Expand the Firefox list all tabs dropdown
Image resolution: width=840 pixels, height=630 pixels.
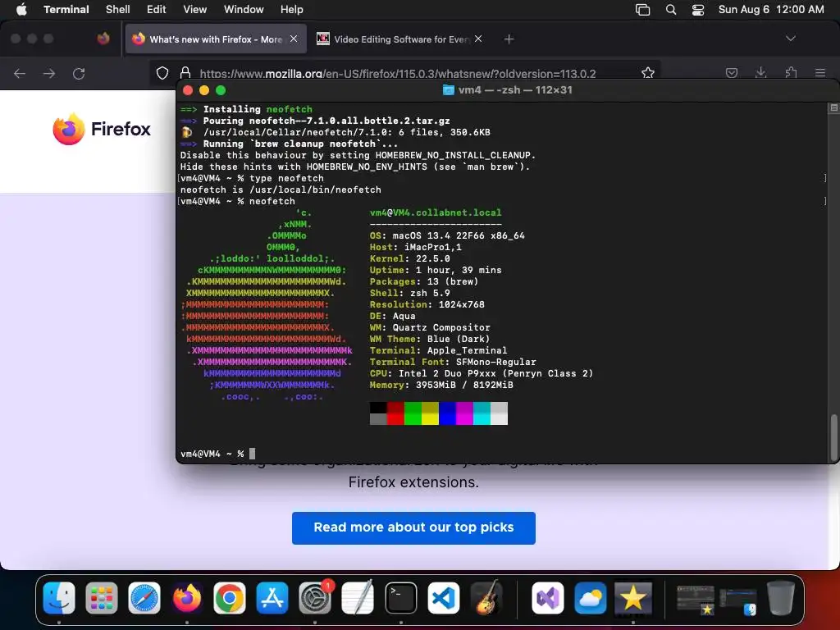tap(790, 39)
